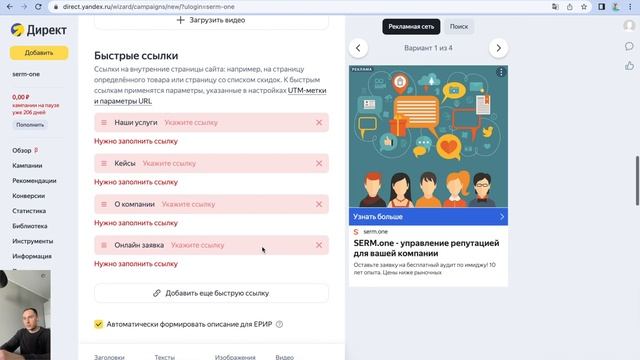Go back in browser history
Screen dimensions: 640x360
10,7
